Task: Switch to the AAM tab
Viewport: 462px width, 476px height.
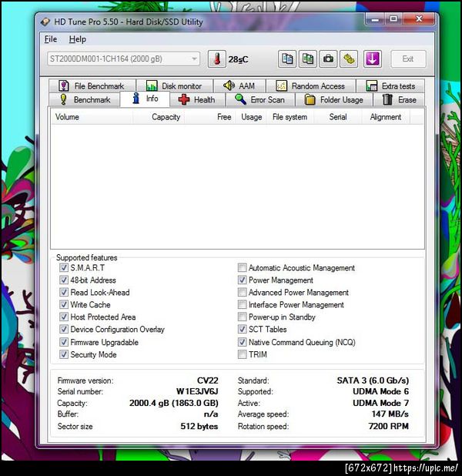Action: click(239, 86)
